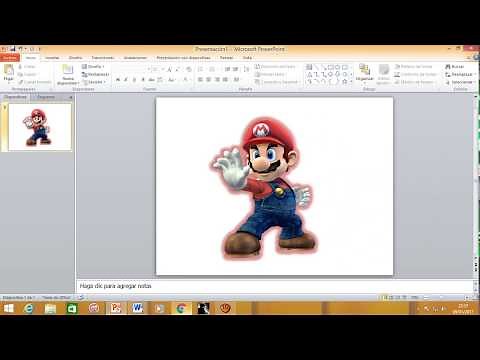Open the Efectos de formas dropdown
The height and width of the screenshot is (360, 480).
(415, 82)
